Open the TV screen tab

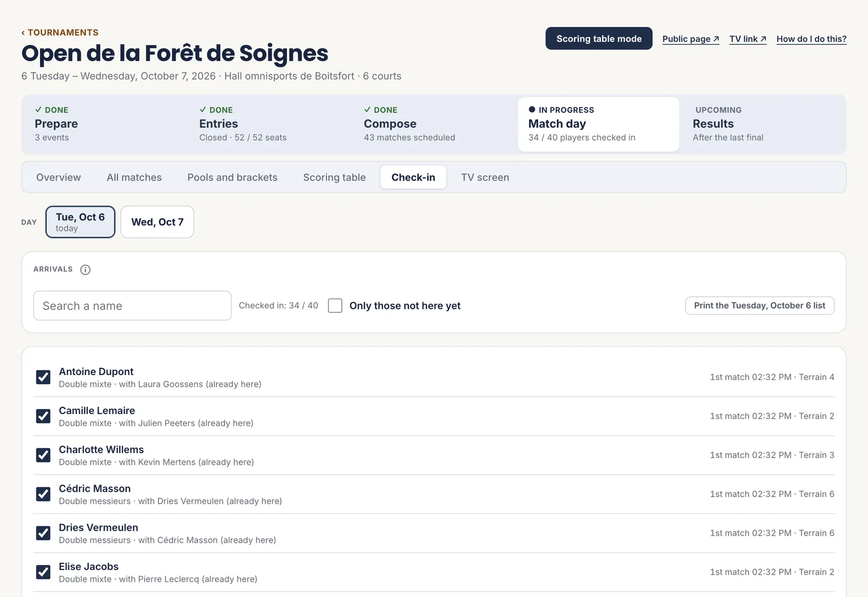pos(485,177)
